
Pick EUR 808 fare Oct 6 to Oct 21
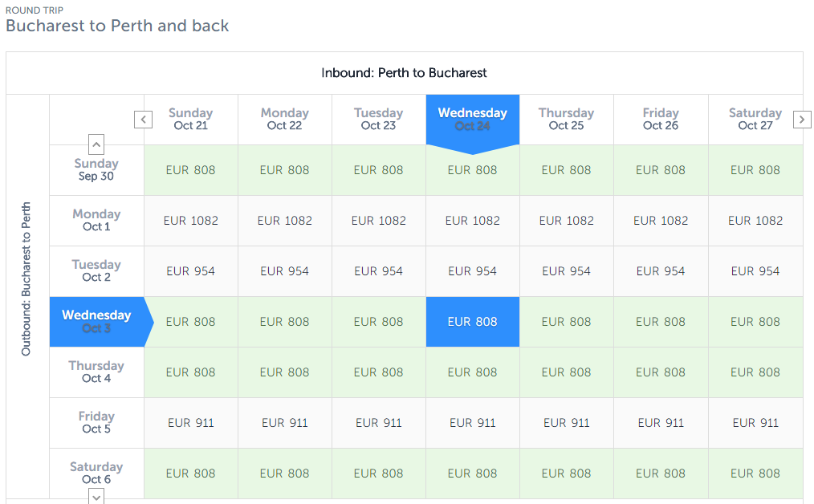[x=190, y=474]
